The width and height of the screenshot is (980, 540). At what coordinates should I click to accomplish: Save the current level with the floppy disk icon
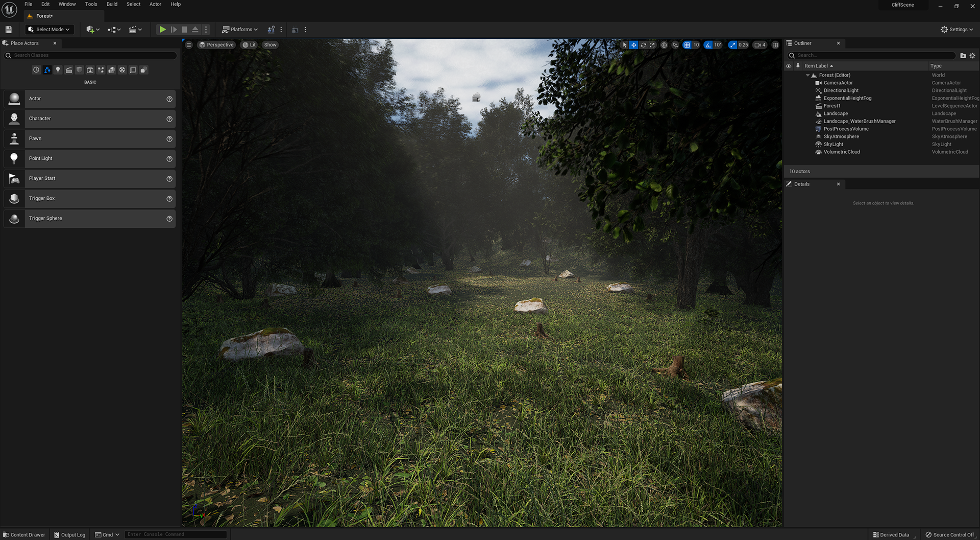click(x=9, y=30)
